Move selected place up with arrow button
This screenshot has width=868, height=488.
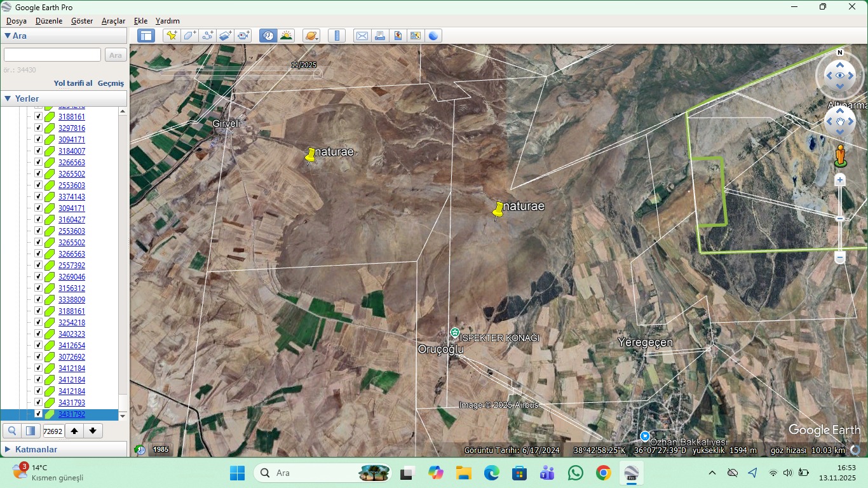(74, 431)
